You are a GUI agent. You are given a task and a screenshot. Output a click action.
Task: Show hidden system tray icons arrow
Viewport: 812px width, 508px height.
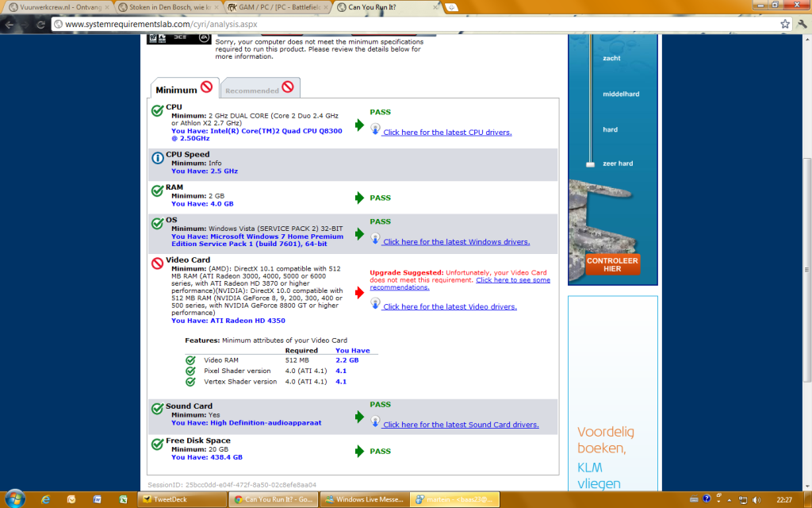pos(730,500)
